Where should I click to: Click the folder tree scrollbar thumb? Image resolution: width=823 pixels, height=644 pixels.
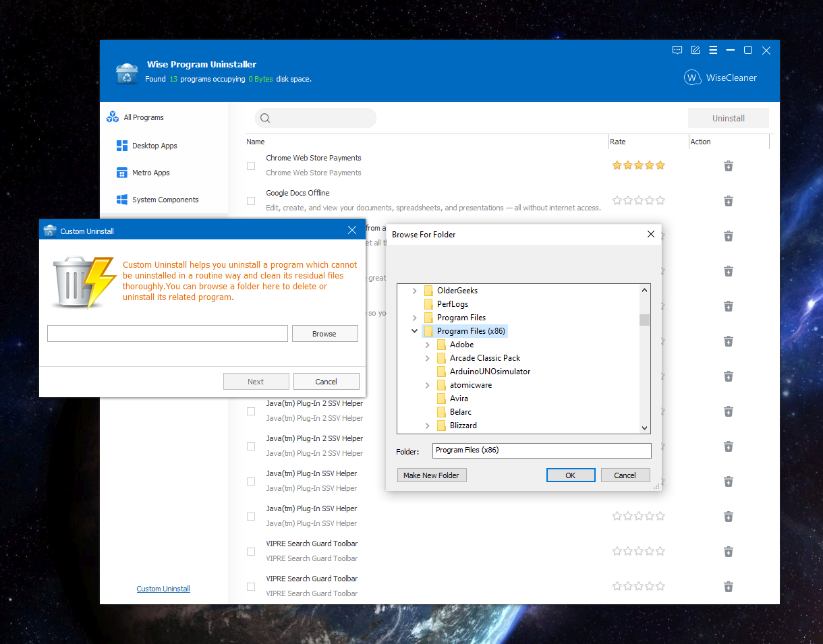click(x=645, y=320)
